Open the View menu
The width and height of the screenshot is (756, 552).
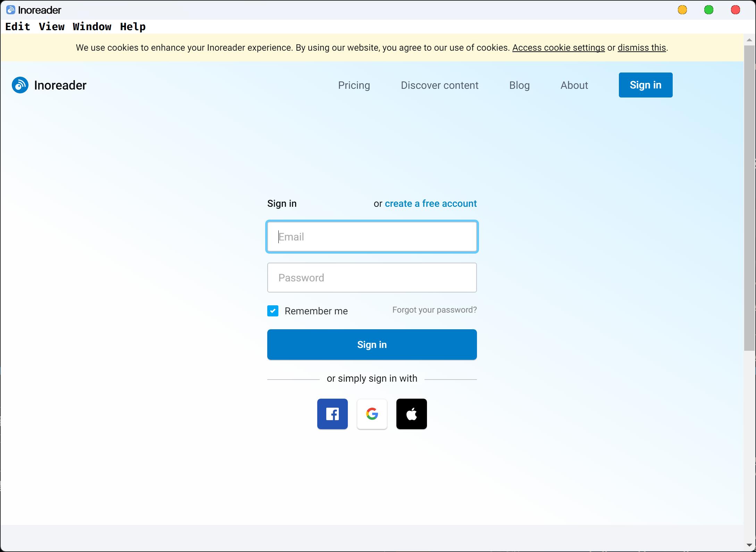pos(51,27)
